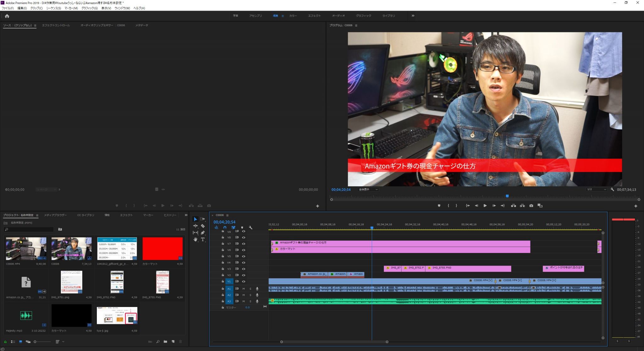This screenshot has height=351, width=644.
Task: Select the Hand tool
Action: pos(195,239)
